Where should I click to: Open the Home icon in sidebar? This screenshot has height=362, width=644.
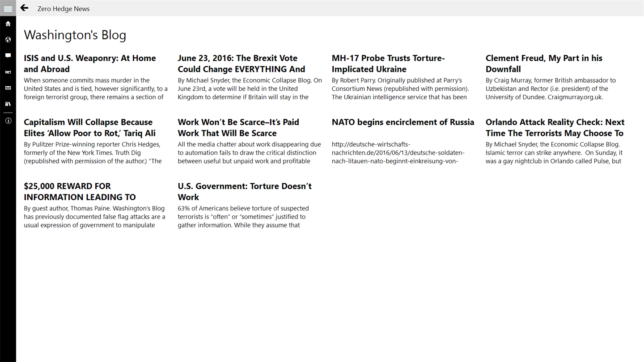tap(8, 24)
